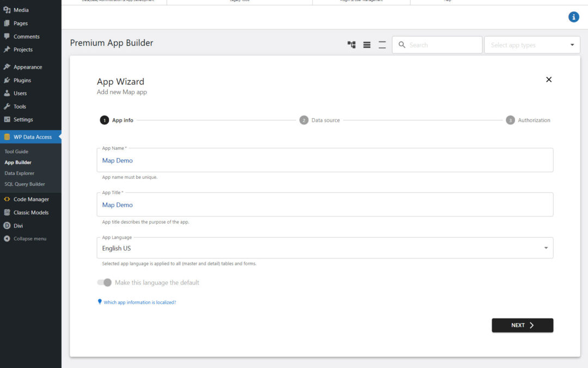Viewport: 588px width, 368px height.
Task: Select App Builder submenu item
Action: 18,162
